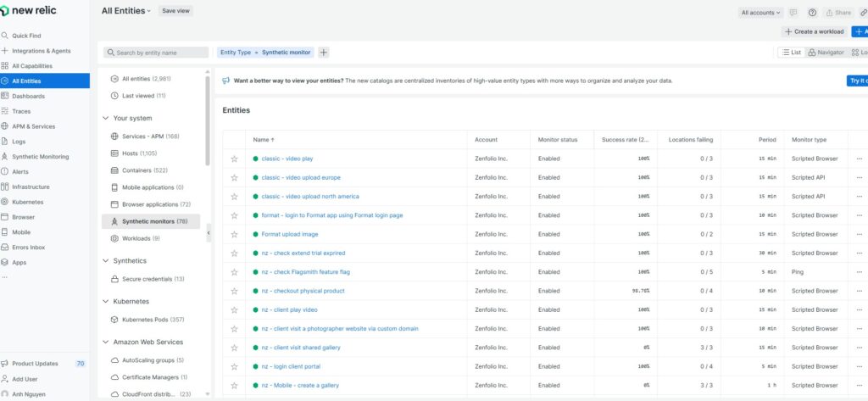Star the Format upload image monitor
Viewport: 868px width, 401px height.
[x=235, y=234]
